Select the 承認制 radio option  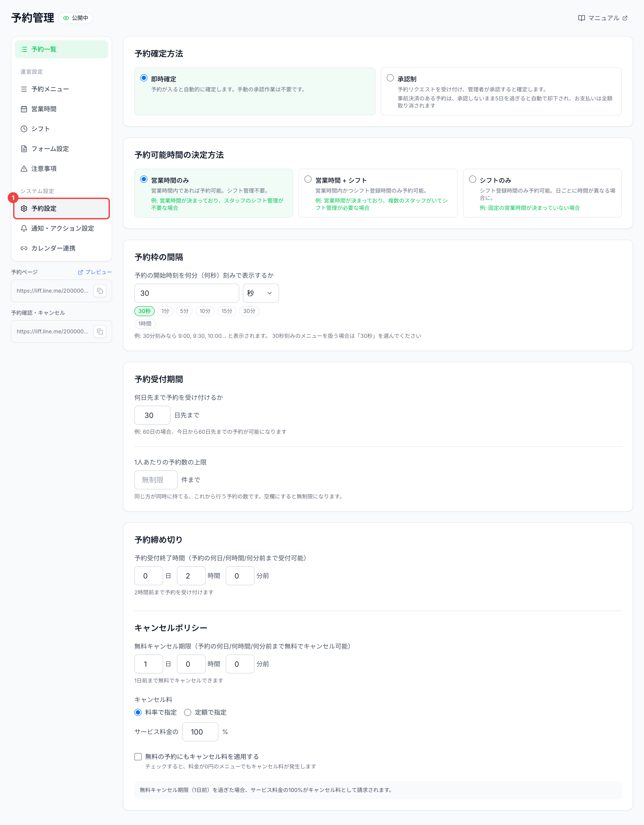(390, 78)
